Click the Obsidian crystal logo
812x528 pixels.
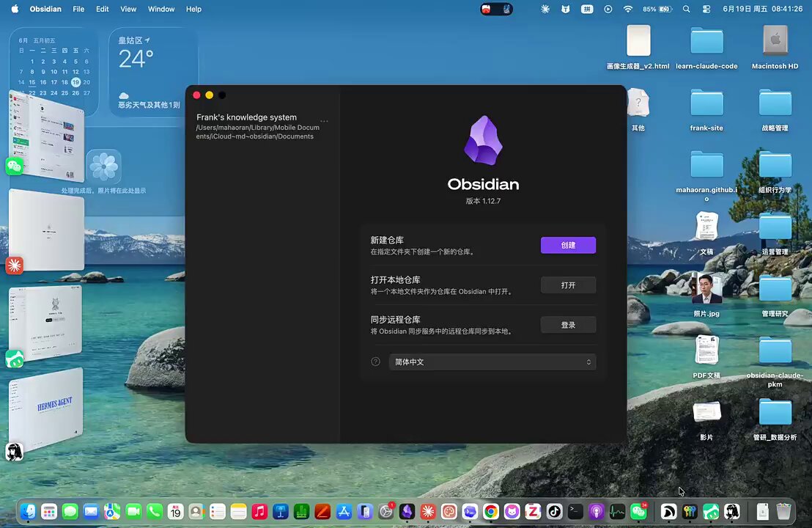[x=483, y=140]
